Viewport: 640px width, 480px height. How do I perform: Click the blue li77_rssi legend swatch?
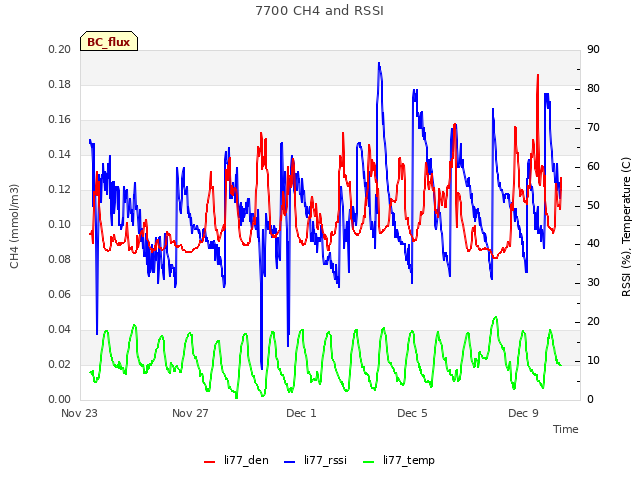[289, 462]
